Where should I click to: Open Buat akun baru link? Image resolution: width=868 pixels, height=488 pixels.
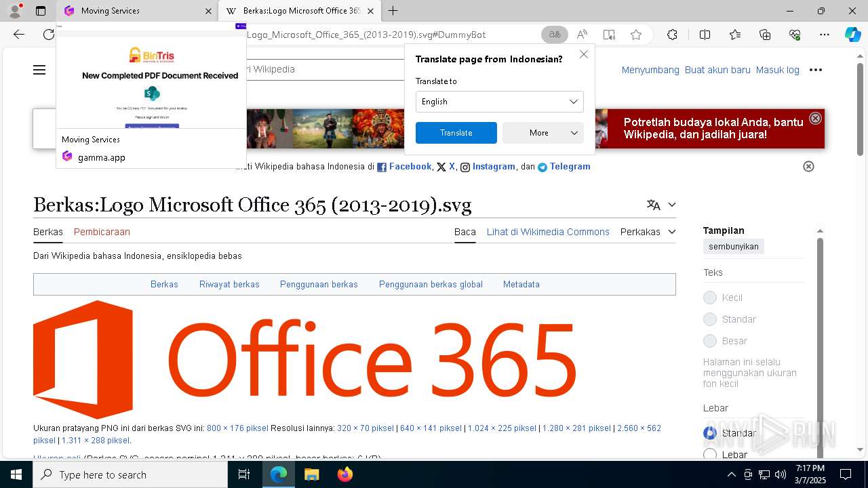(x=717, y=70)
